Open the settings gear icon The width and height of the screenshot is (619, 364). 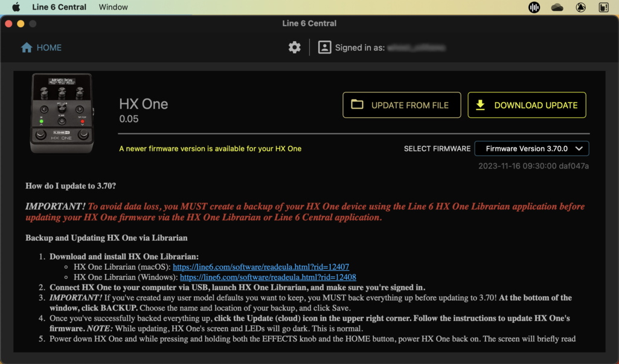tap(294, 47)
